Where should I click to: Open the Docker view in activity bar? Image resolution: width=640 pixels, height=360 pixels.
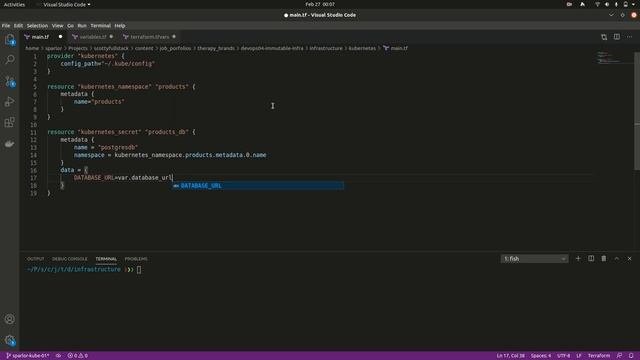click(x=9, y=143)
